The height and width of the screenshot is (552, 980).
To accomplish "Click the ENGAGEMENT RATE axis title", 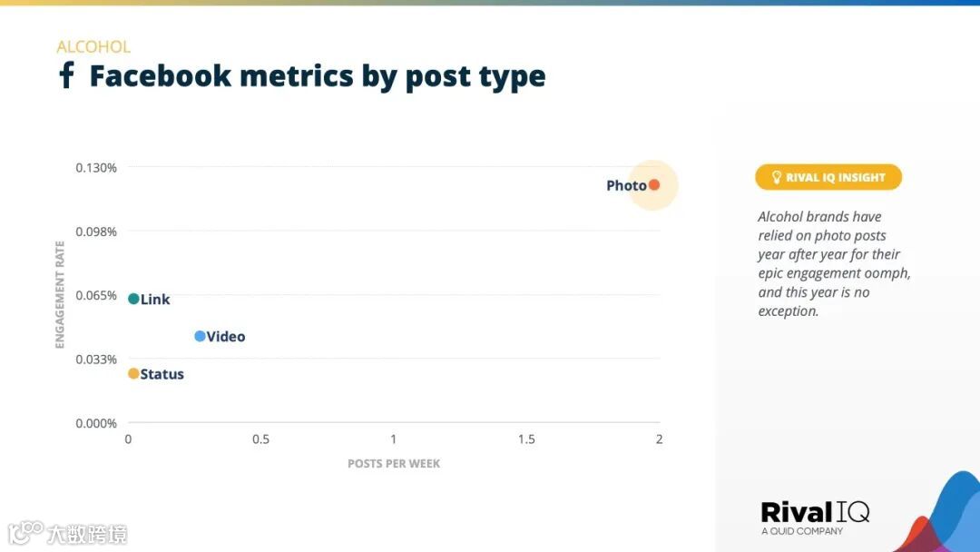I will pyautogui.click(x=60, y=294).
